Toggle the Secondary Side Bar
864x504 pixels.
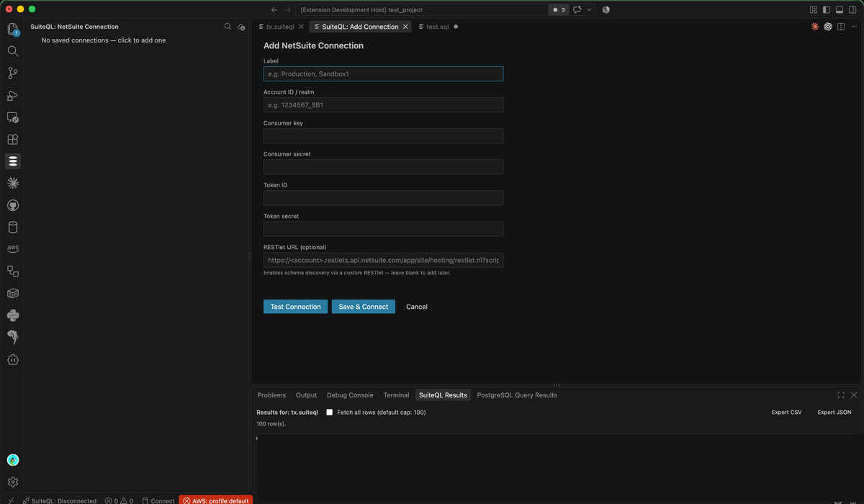[852, 9]
